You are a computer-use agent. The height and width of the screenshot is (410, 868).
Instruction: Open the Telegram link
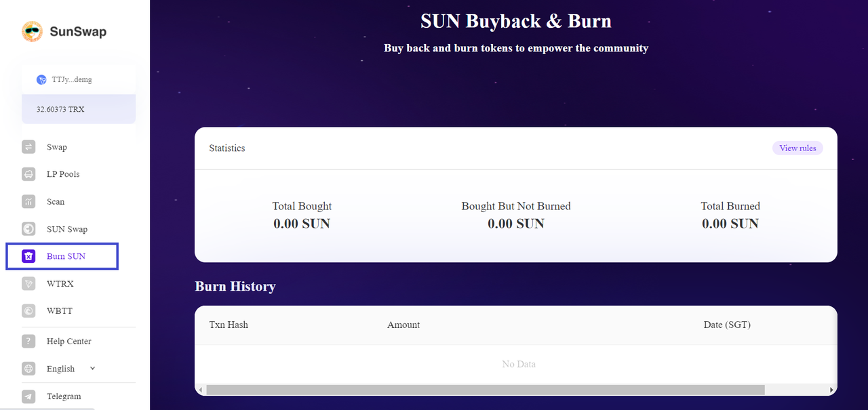click(64, 396)
